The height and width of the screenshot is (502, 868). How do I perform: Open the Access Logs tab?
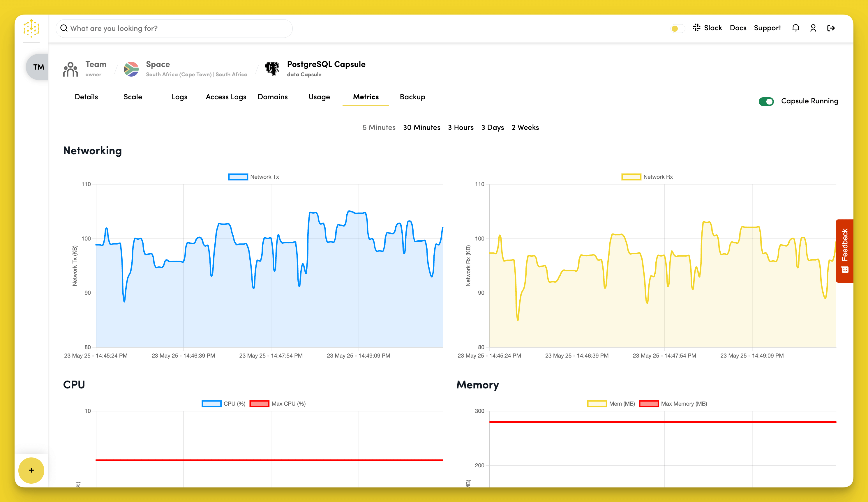(226, 97)
